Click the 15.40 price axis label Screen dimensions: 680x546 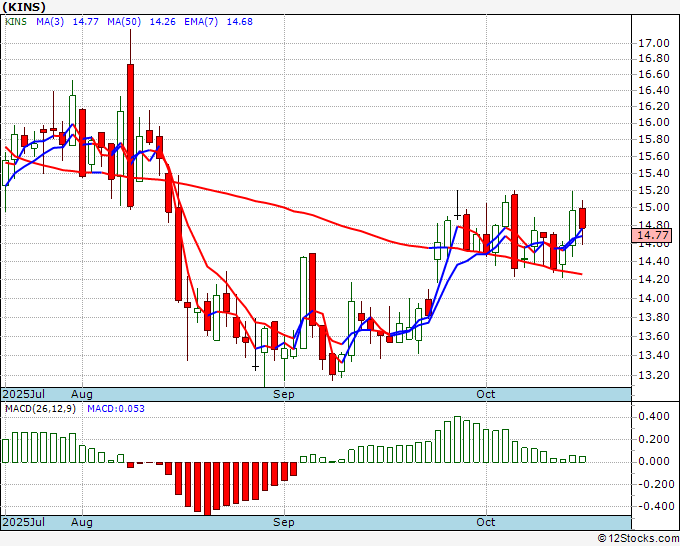click(654, 173)
